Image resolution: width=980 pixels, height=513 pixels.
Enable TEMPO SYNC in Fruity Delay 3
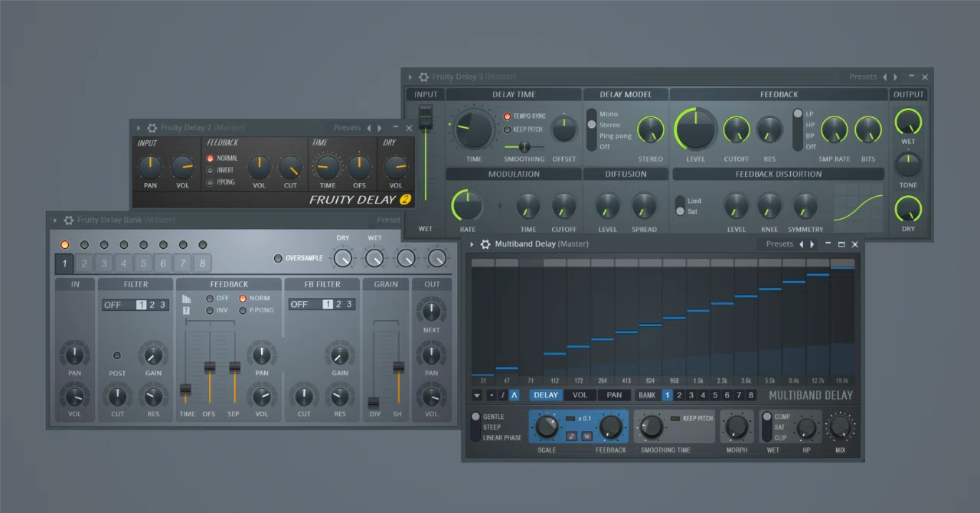[507, 116]
